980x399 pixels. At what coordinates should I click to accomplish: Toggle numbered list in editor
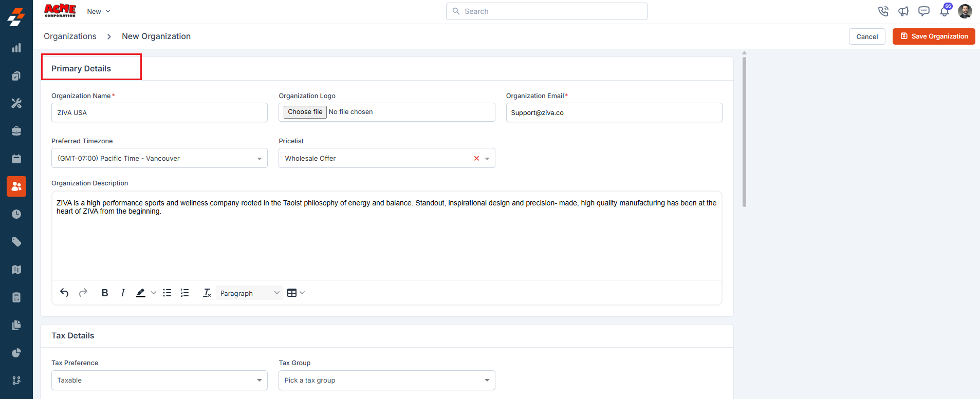(x=185, y=293)
